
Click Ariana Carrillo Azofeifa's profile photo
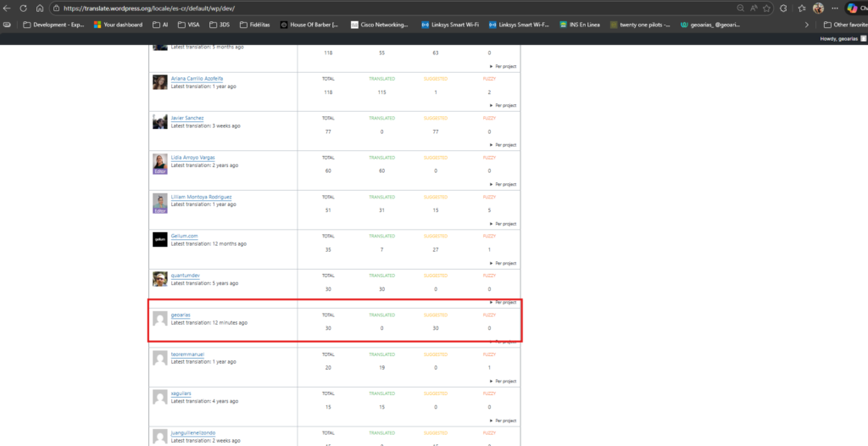point(159,82)
